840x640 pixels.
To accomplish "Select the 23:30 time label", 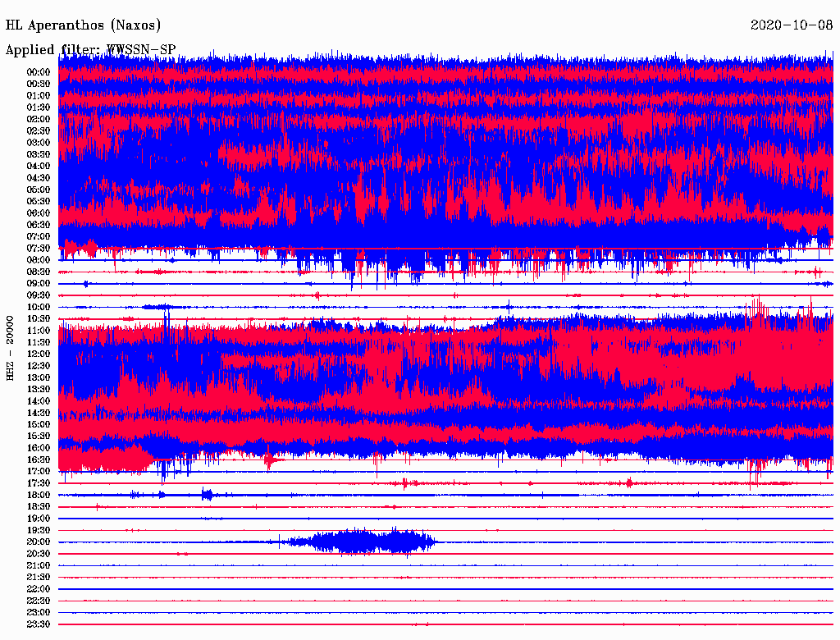I will 39,624.
